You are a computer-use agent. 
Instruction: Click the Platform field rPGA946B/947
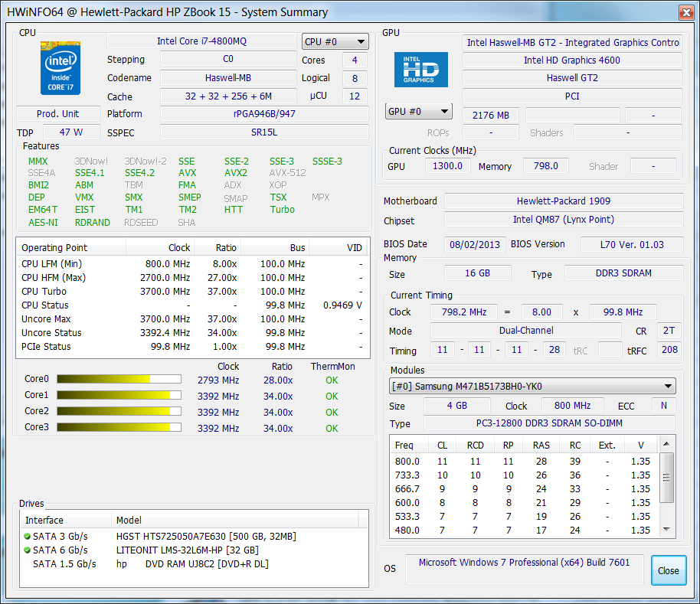pos(264,114)
